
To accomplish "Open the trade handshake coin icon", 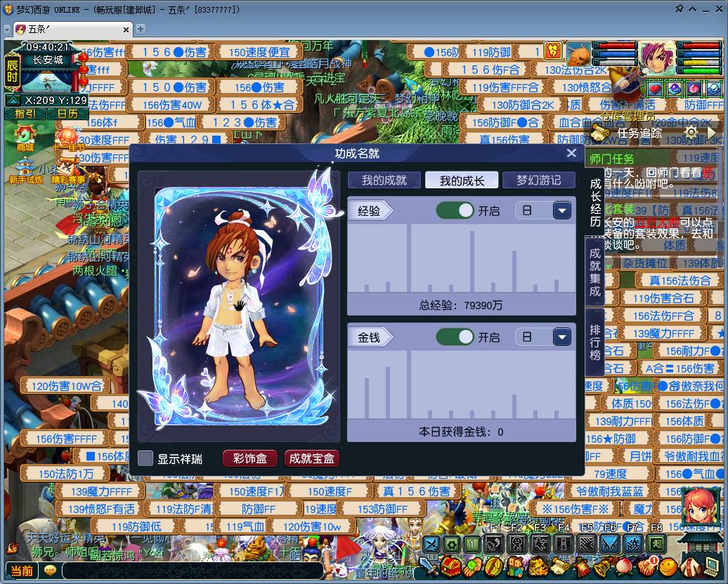I will 493,566.
